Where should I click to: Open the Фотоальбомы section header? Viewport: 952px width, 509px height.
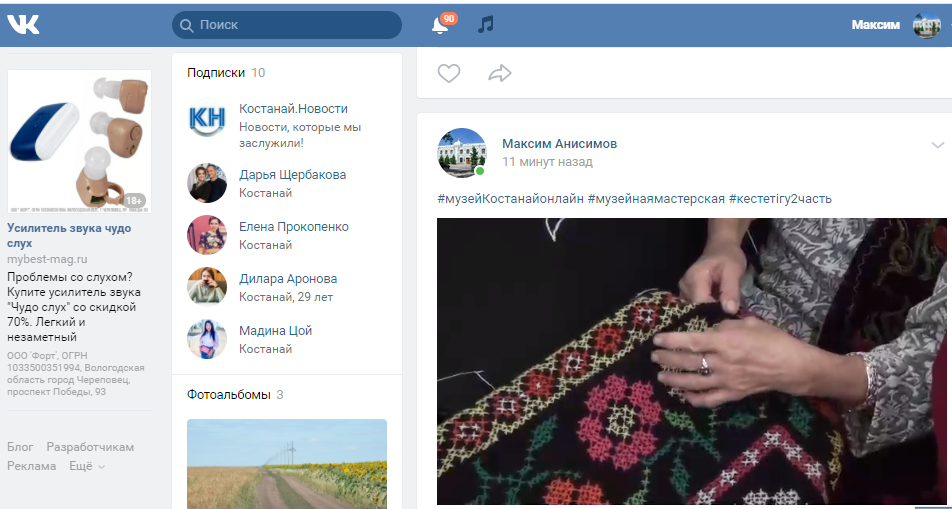click(x=228, y=394)
